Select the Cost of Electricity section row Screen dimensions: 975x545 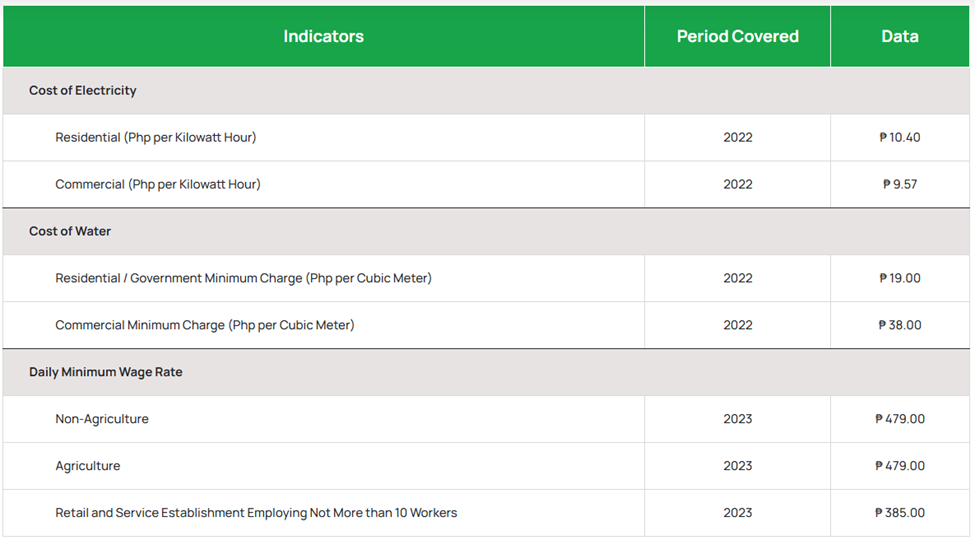(x=83, y=91)
